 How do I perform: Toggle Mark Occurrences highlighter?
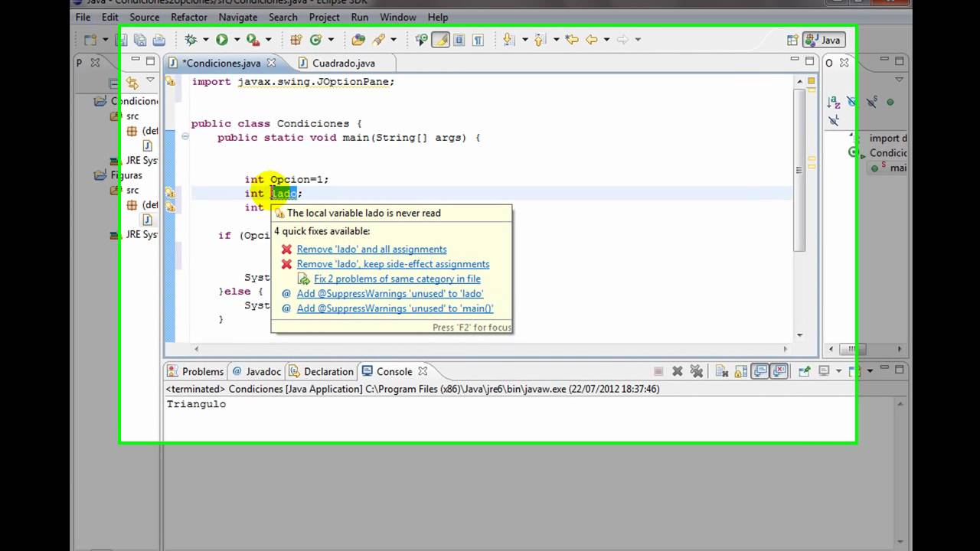click(440, 40)
